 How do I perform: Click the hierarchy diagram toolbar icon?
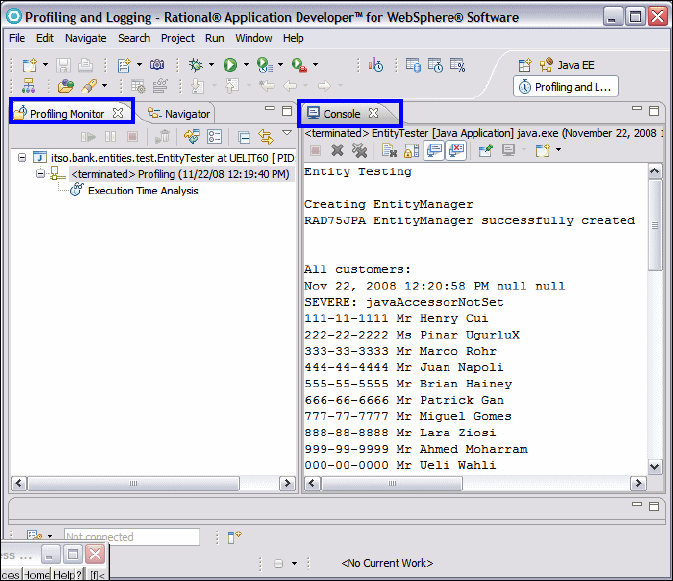click(x=28, y=86)
